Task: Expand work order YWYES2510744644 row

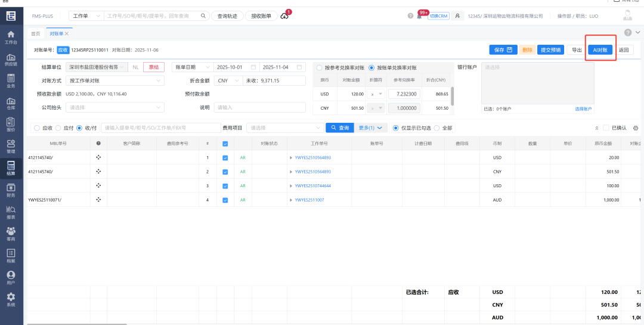Action: [x=291, y=185]
